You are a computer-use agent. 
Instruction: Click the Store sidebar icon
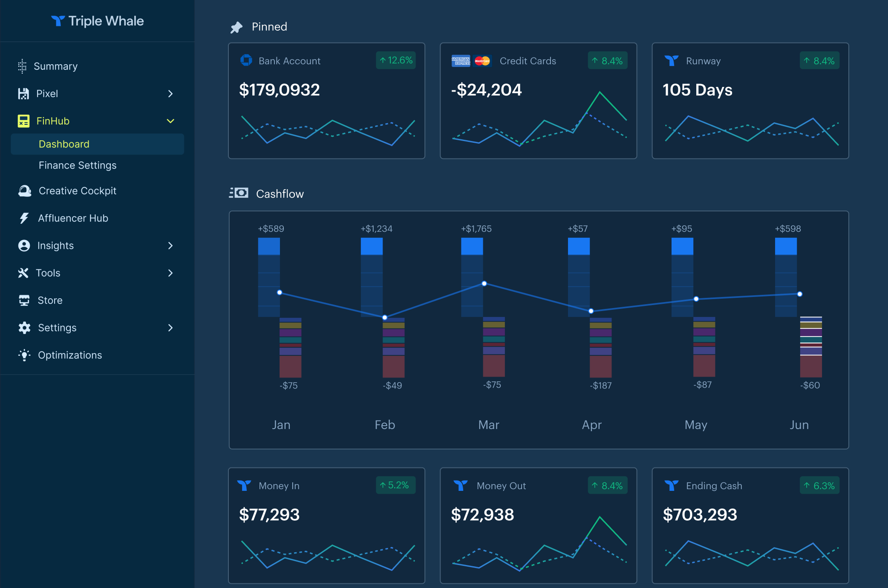(24, 300)
